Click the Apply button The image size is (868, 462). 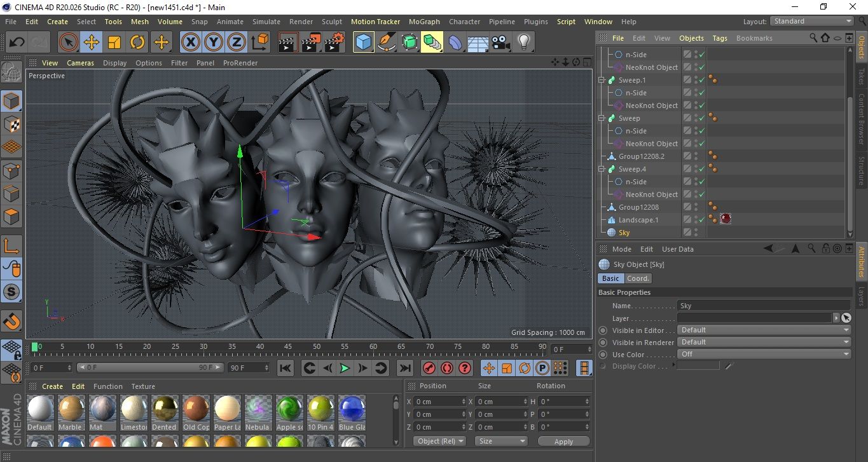click(x=563, y=441)
